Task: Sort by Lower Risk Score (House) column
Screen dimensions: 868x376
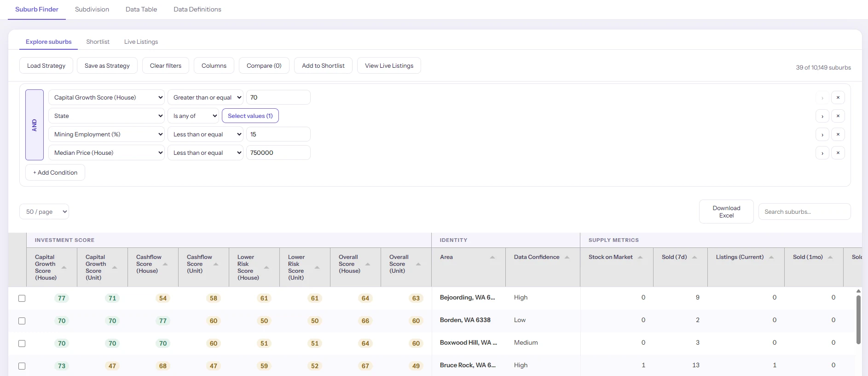Action: point(266,267)
